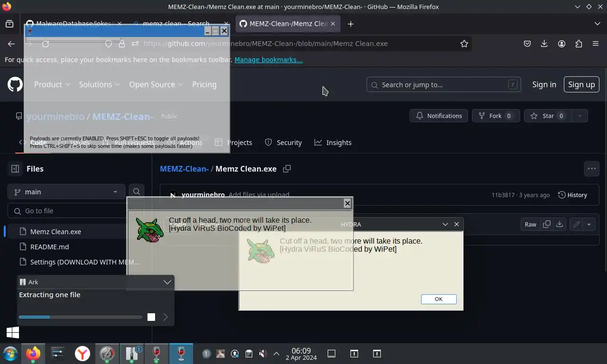Image resolution: width=607 pixels, height=364 pixels.
Task: Download the raw file
Action: (x=560, y=224)
